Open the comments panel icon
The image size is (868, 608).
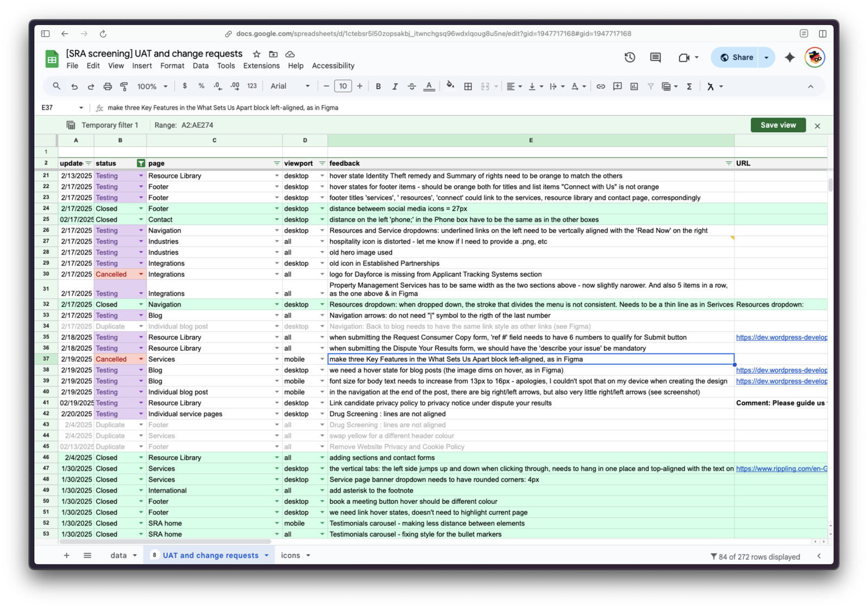click(x=655, y=58)
